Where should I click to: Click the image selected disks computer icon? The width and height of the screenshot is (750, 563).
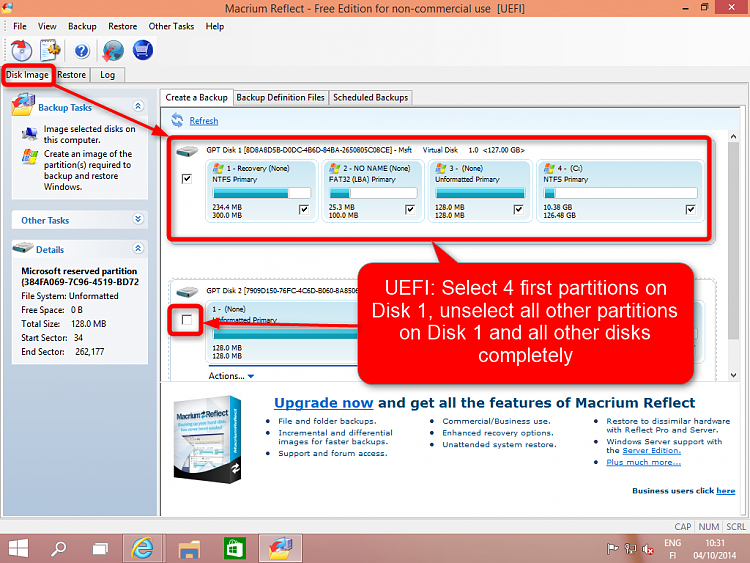click(x=30, y=133)
